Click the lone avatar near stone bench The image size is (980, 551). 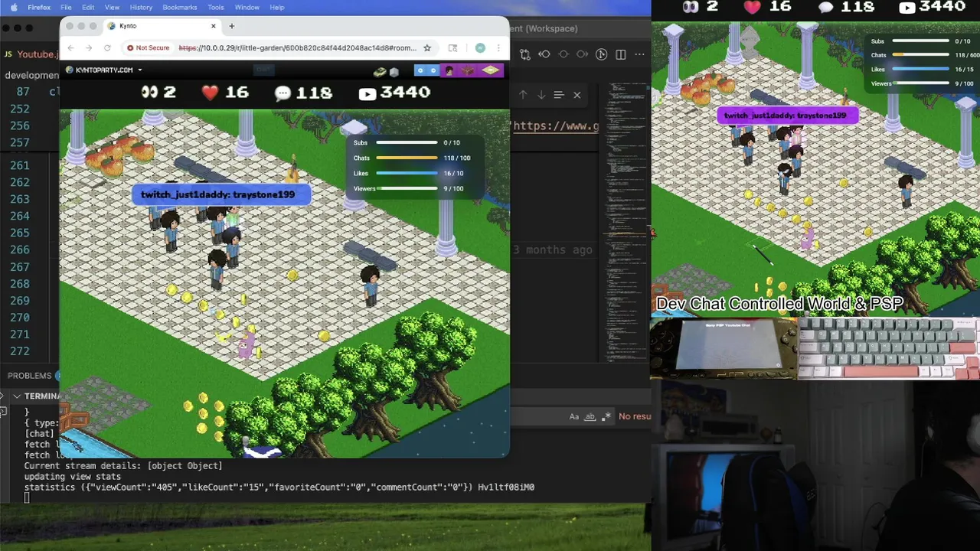coord(371,285)
